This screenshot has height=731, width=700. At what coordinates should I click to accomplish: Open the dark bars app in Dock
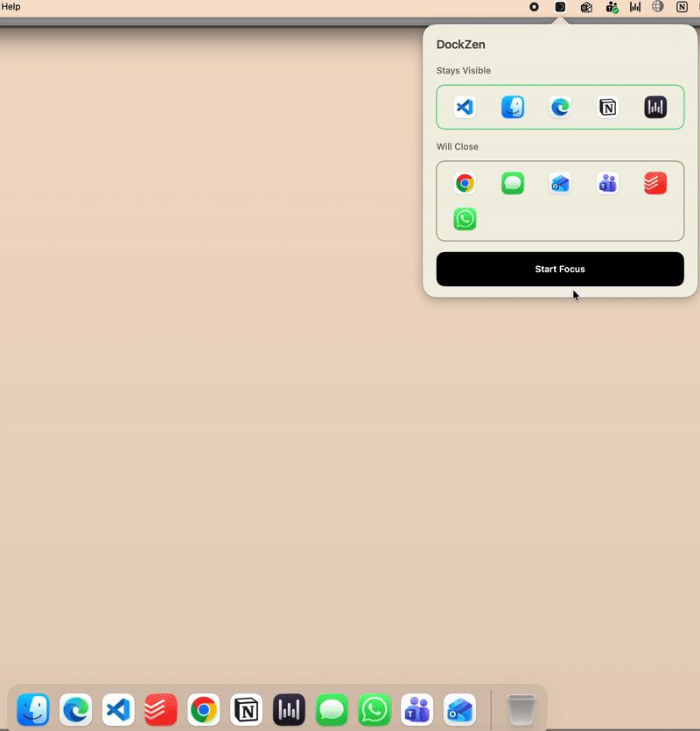tap(289, 710)
